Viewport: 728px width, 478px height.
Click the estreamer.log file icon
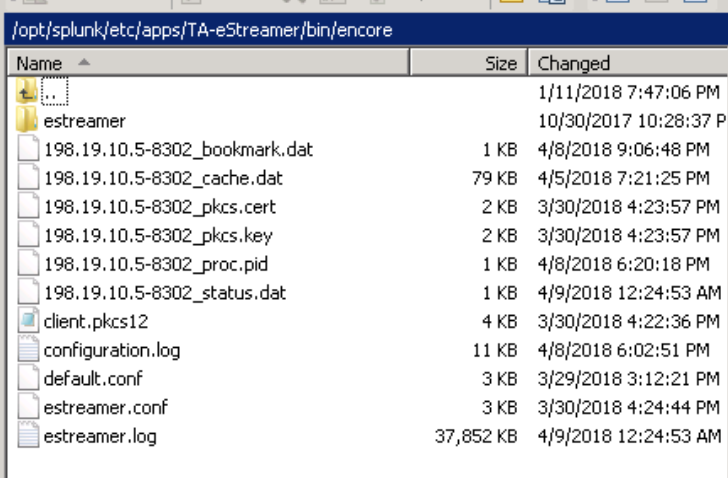click(27, 436)
